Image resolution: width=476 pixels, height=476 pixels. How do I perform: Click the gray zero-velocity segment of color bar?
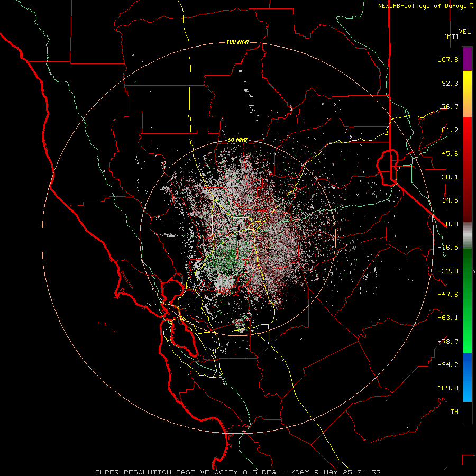pos(467,235)
